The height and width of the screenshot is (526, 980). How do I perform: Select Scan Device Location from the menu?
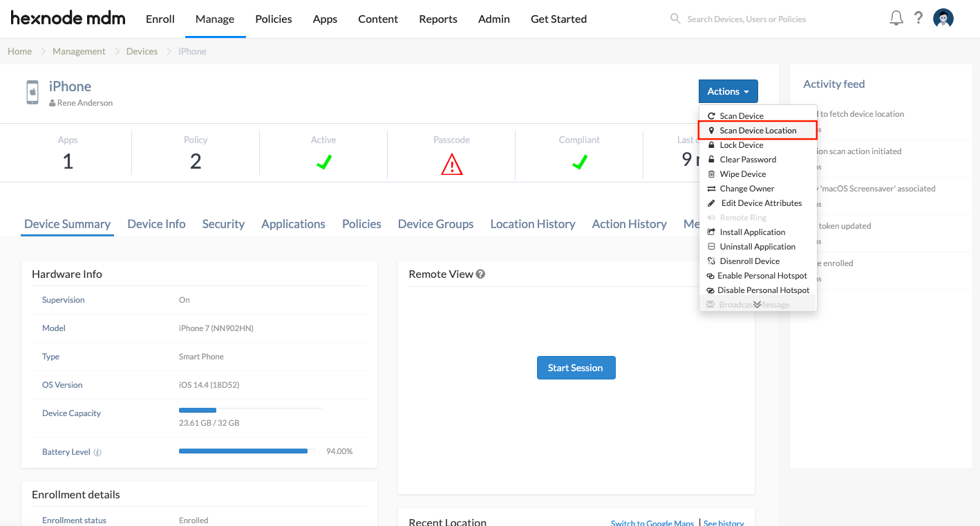click(x=757, y=131)
